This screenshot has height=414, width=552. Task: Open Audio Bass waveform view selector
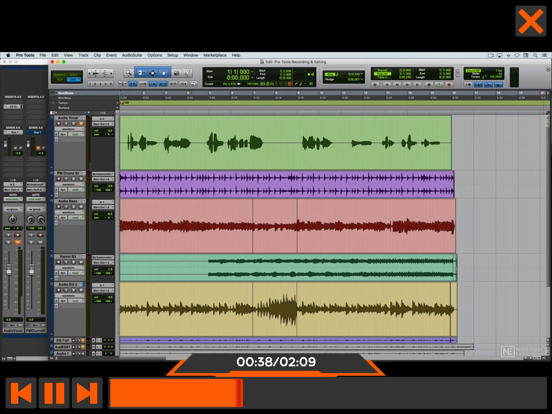69,212
